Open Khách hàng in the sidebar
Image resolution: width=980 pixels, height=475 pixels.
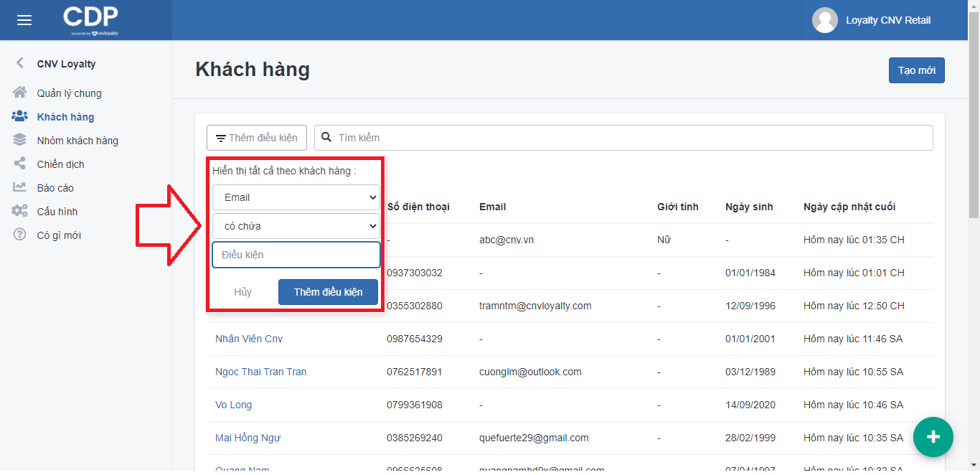tap(65, 117)
